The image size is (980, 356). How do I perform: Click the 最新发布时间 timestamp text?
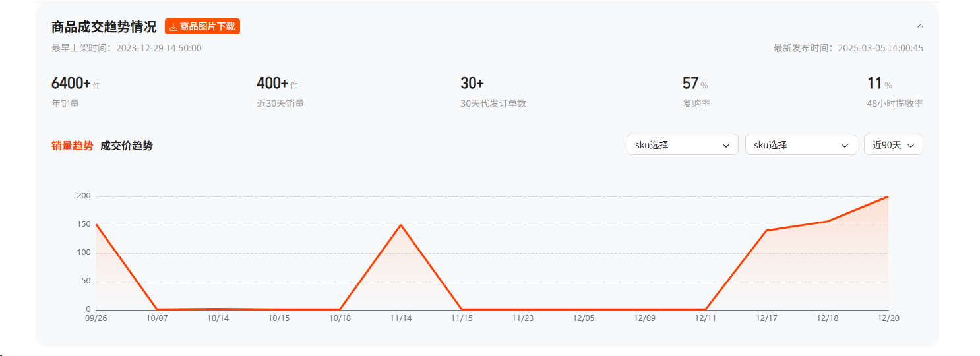point(848,48)
